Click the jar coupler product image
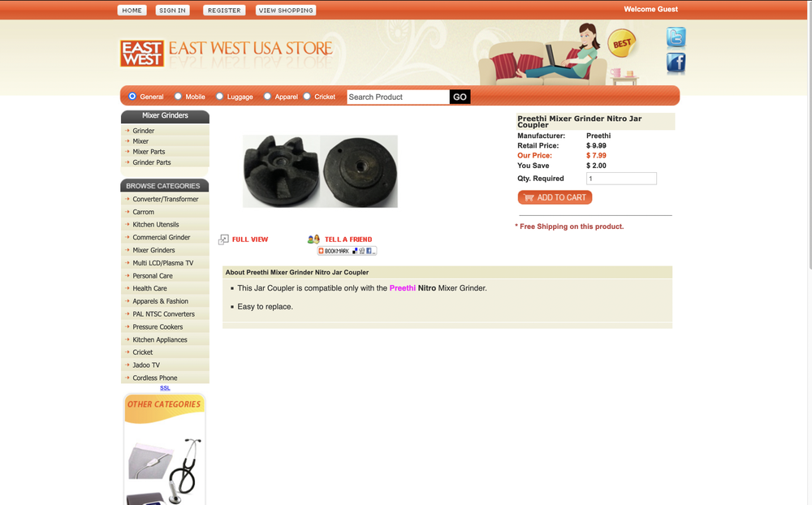This screenshot has height=505, width=812. click(x=320, y=171)
